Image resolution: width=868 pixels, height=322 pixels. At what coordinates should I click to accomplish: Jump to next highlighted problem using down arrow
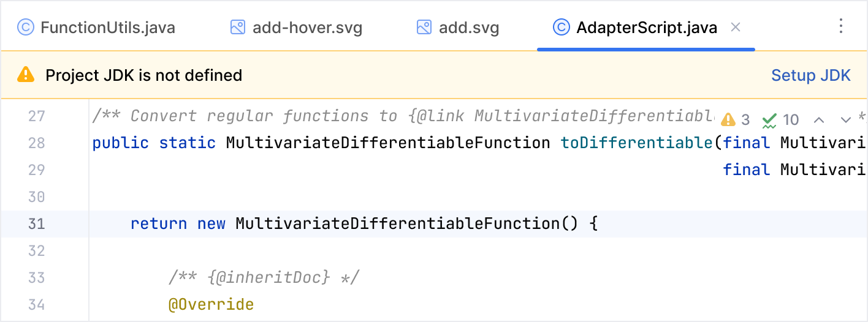tap(845, 119)
